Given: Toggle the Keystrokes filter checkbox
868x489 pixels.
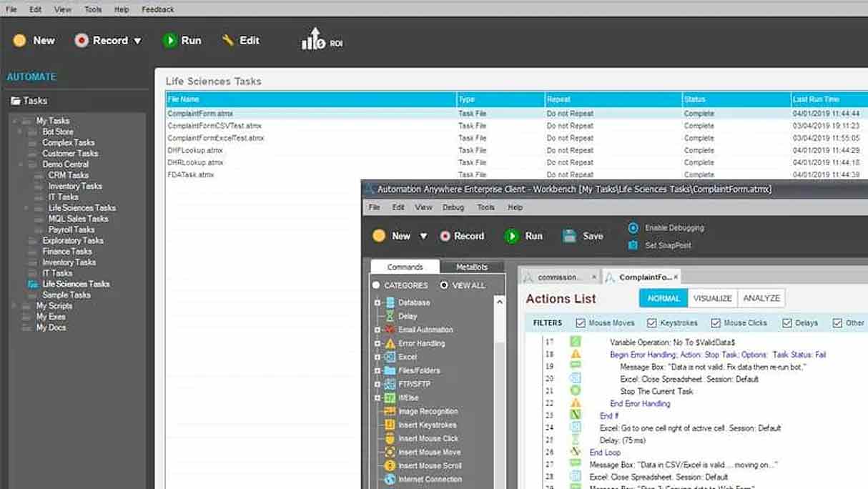Looking at the screenshot, I should coord(651,323).
